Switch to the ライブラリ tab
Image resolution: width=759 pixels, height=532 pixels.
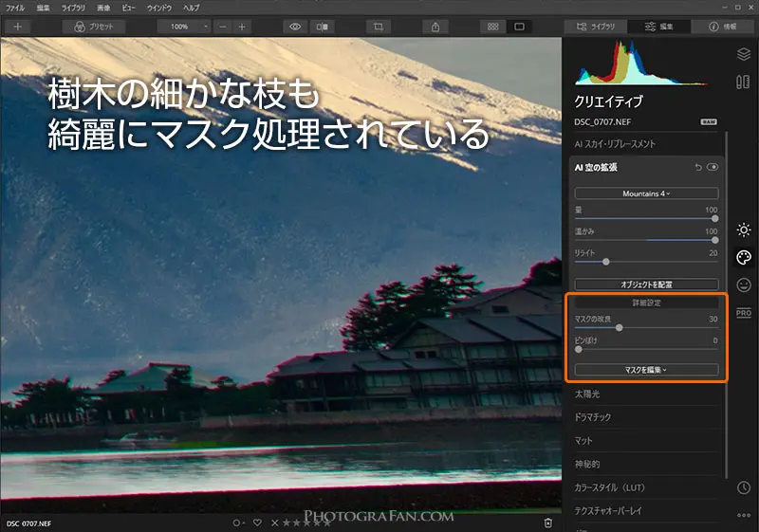[x=596, y=27]
